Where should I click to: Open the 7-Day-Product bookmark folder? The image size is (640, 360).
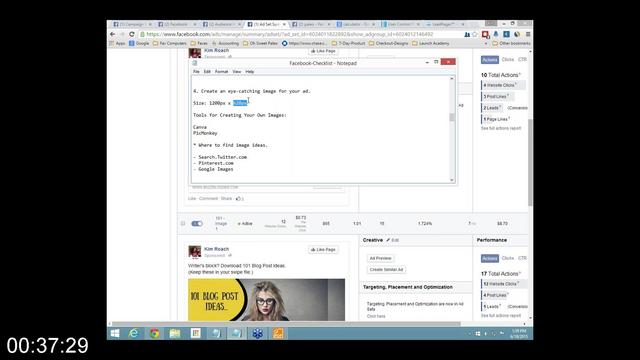pos(349,43)
